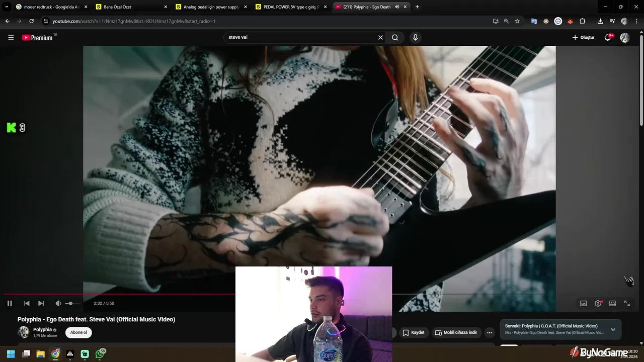
Task: Open the audio bars taskbar app
Action: pyautogui.click(x=70, y=354)
